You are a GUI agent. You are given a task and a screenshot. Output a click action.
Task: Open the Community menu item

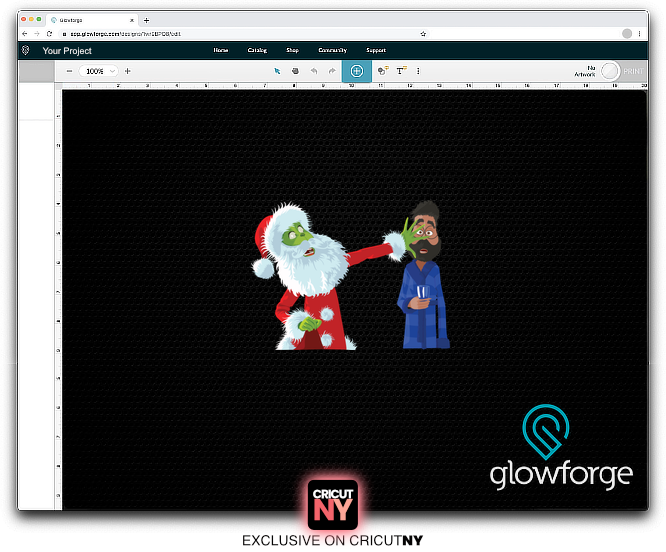pyautogui.click(x=333, y=50)
